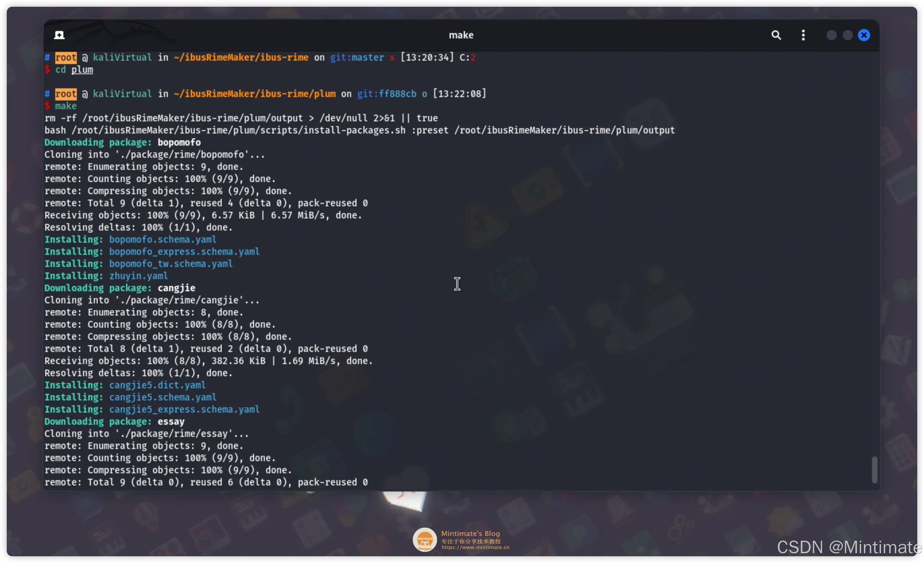924x563 pixels.
Task: Click 'Downloading package: bopomofo' line
Action: point(123,142)
